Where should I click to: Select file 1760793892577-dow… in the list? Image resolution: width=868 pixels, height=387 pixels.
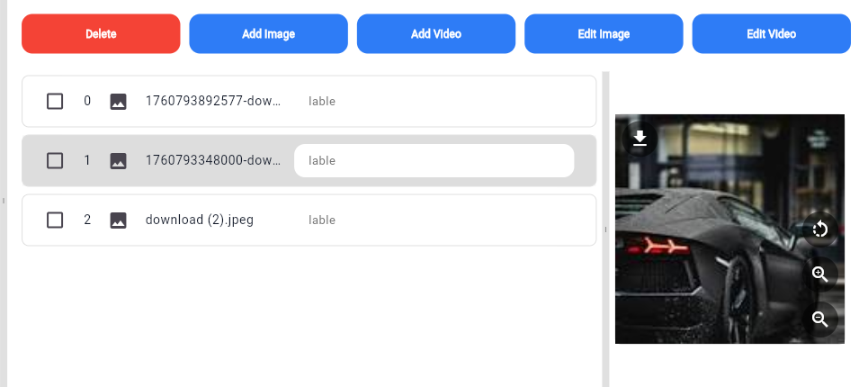(213, 102)
